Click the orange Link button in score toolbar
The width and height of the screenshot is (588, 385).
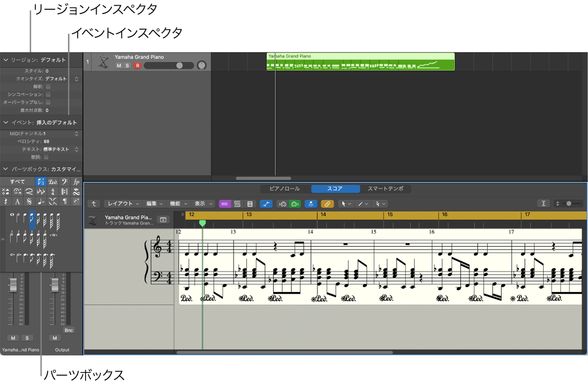(x=327, y=204)
